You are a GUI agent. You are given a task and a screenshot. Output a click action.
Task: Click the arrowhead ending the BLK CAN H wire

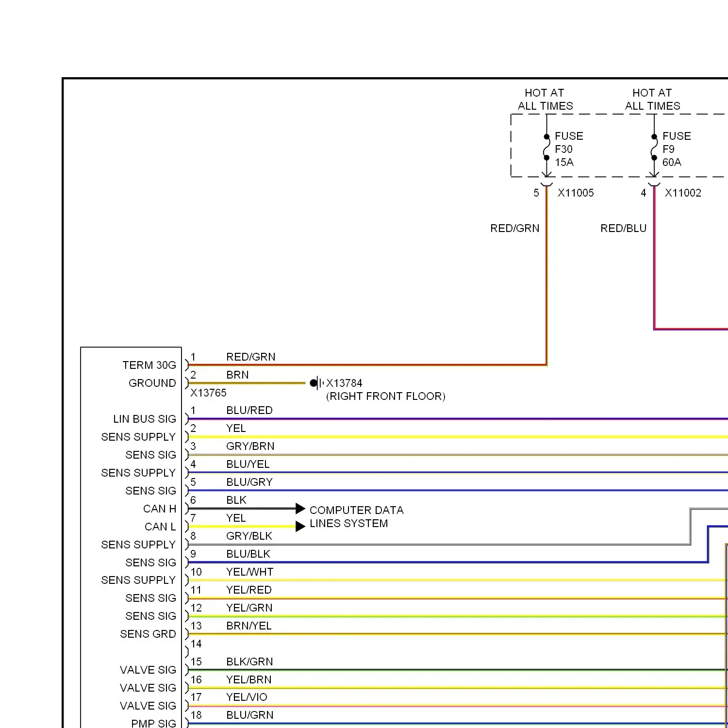300,509
